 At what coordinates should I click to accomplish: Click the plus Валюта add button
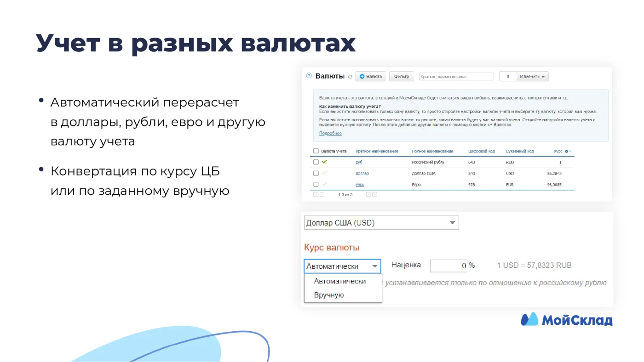click(371, 77)
